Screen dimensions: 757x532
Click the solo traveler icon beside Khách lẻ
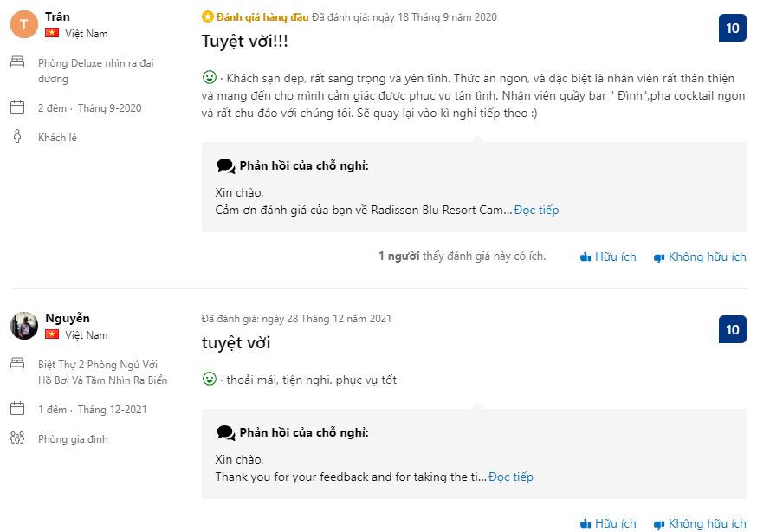click(x=17, y=137)
